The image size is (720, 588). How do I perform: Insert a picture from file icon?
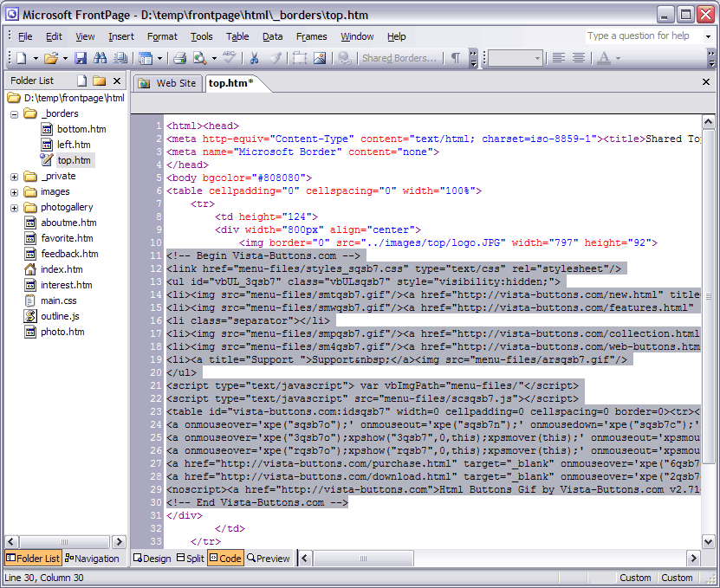point(320,58)
